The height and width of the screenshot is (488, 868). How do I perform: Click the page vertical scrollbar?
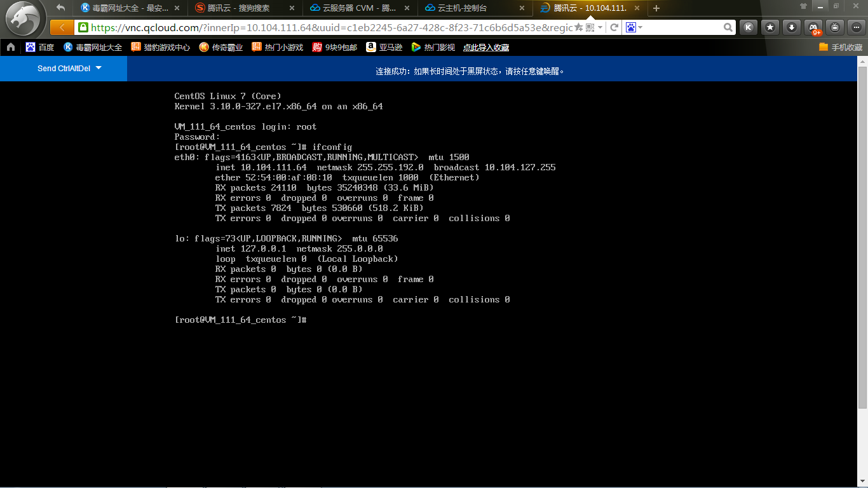point(863,236)
